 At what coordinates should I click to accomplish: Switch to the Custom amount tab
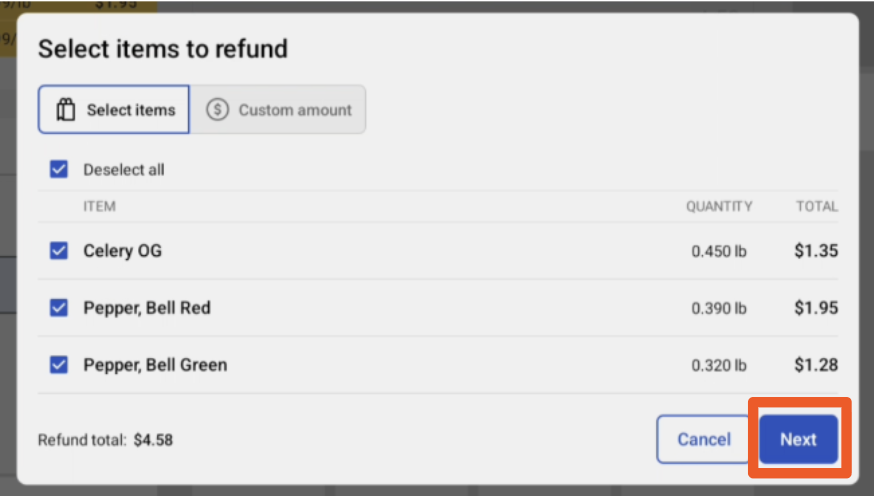tap(278, 109)
